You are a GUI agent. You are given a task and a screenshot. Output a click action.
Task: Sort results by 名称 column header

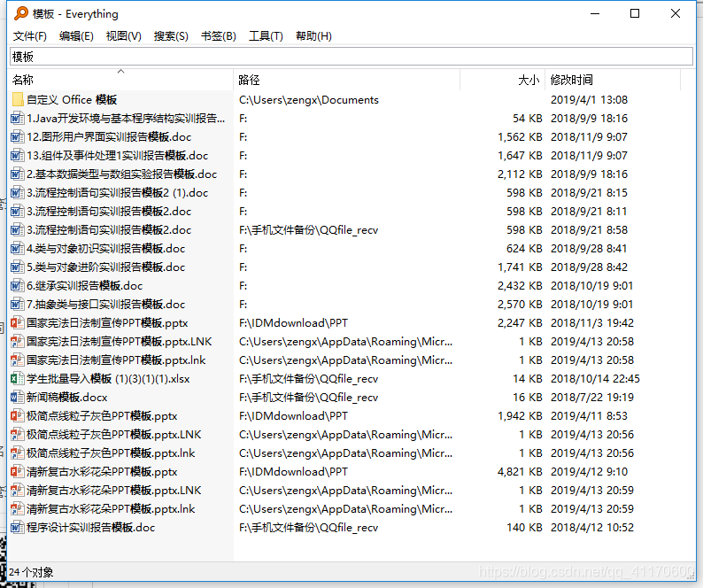(121, 81)
